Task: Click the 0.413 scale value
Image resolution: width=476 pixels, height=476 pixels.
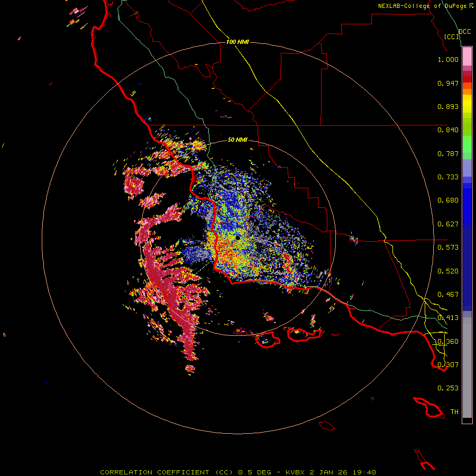Action: (448, 318)
